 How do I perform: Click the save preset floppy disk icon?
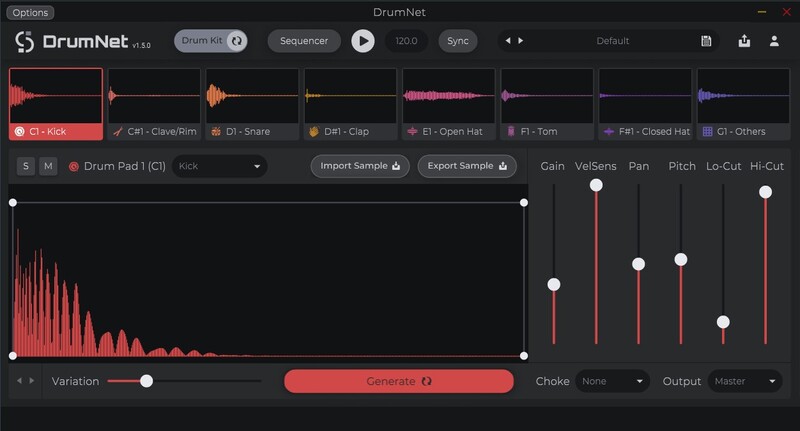pos(706,41)
